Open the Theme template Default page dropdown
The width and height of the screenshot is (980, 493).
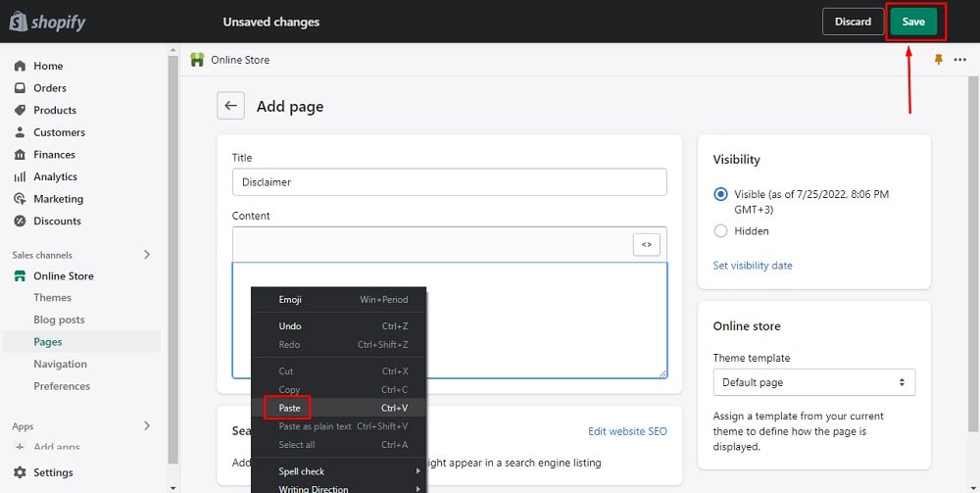click(x=814, y=382)
